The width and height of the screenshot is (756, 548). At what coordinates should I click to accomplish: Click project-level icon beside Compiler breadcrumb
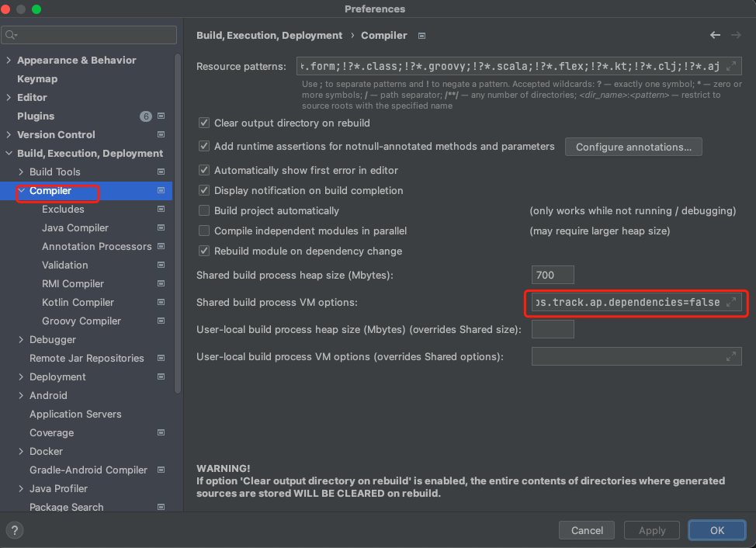point(421,36)
